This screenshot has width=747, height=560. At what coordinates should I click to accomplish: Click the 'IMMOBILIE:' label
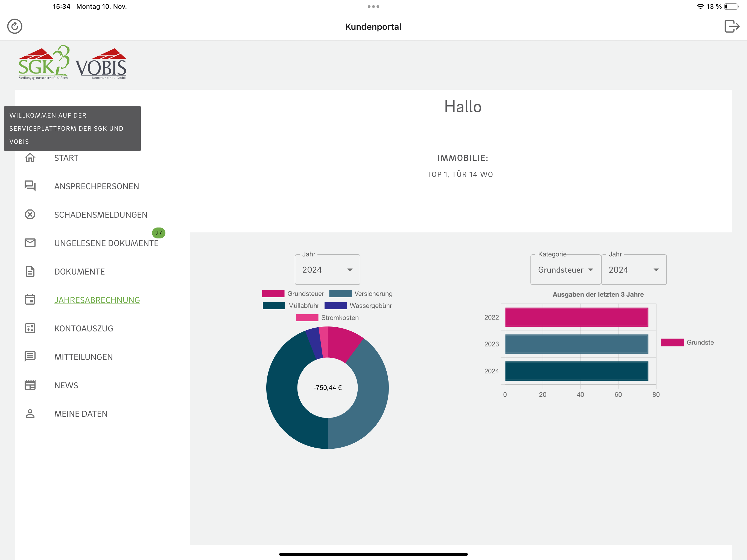tap(463, 158)
